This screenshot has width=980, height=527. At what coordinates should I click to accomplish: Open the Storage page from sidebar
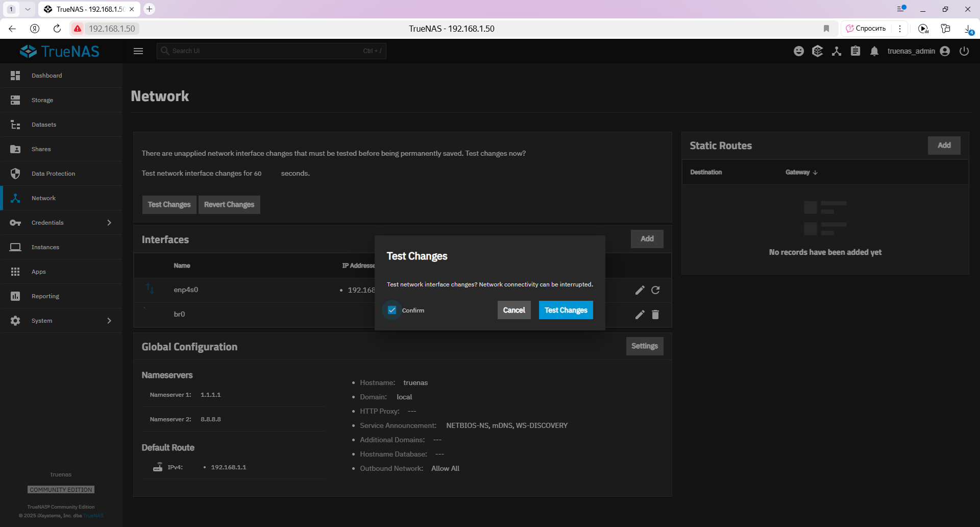click(x=61, y=100)
